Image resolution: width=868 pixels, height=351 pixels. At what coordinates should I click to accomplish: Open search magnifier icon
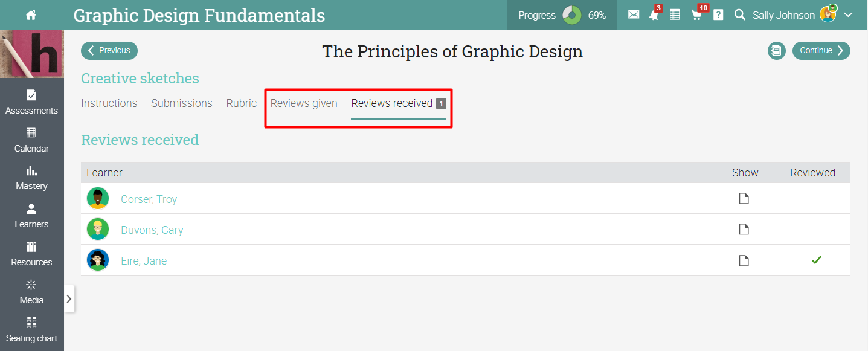pyautogui.click(x=739, y=15)
